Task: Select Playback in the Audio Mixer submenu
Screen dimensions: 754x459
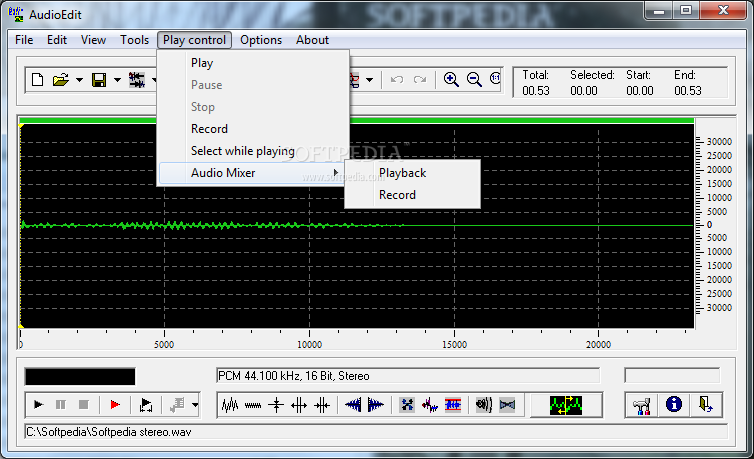Action: tap(413, 173)
